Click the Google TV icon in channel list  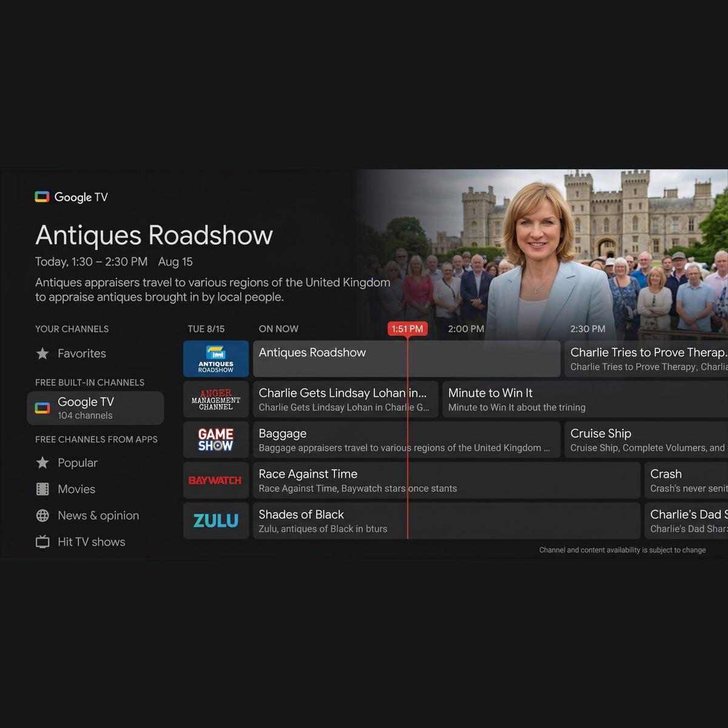coord(42,408)
